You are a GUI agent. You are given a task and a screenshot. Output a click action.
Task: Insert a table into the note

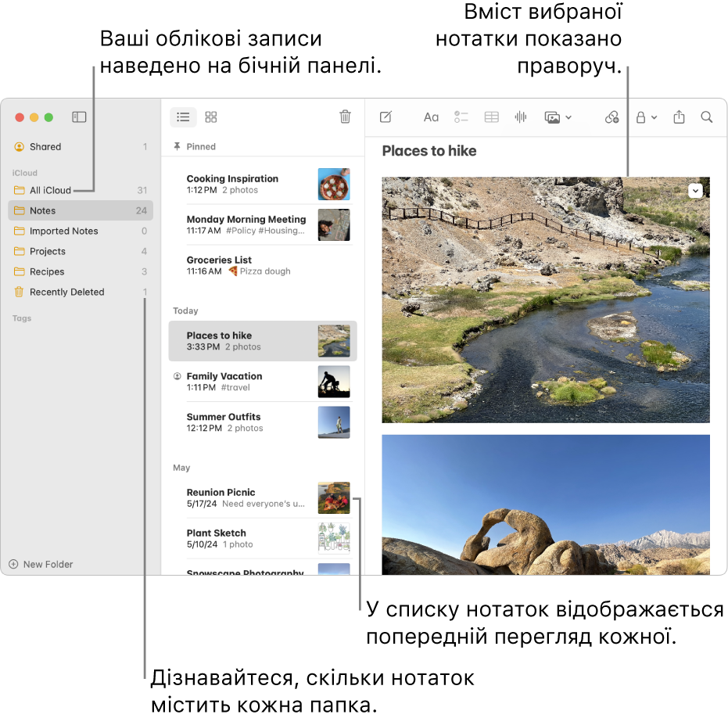(491, 117)
